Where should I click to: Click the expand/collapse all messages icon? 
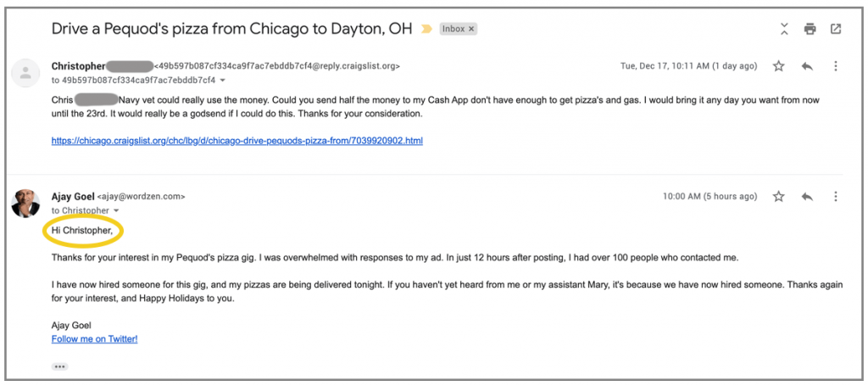click(x=785, y=29)
